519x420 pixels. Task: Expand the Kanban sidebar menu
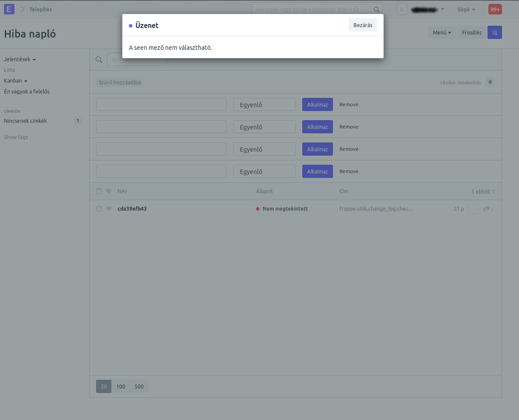coord(16,81)
